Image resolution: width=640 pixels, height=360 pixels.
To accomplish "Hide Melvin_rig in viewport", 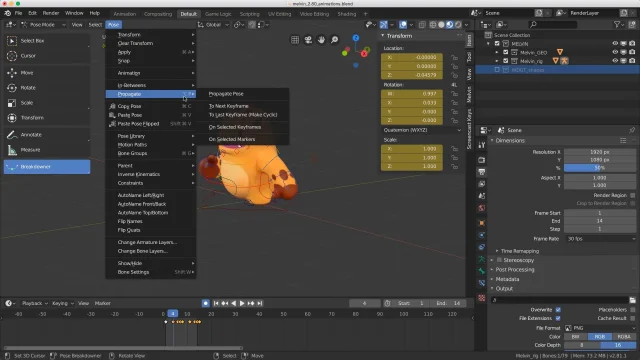I will coord(615,61).
